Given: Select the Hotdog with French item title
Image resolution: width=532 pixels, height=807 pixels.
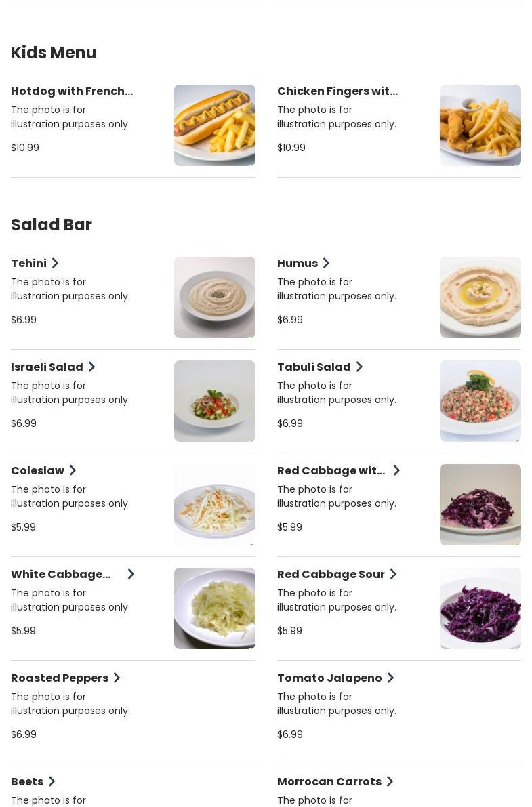Looking at the screenshot, I should [x=72, y=91].
